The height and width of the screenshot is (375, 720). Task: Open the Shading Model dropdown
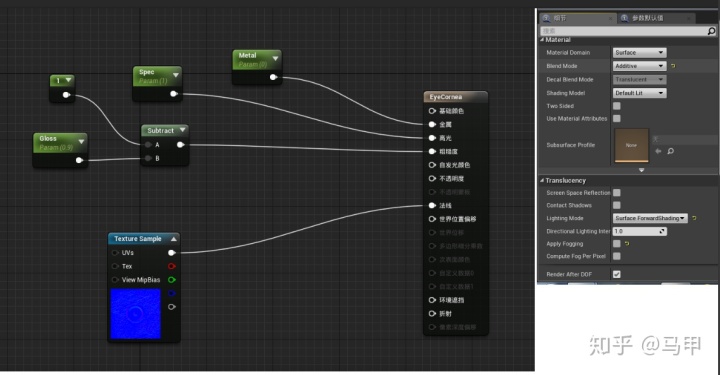click(639, 93)
